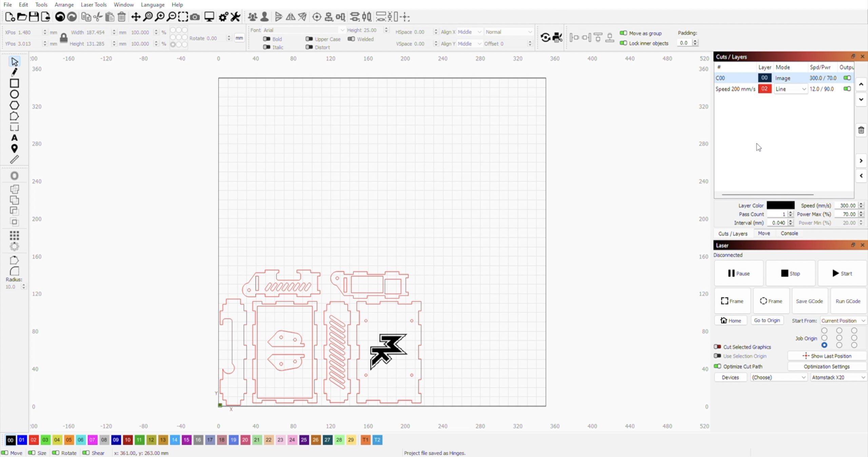Viewport: 868px width, 457px height.
Task: Select the Draw Lines pencil tool
Action: 14,72
